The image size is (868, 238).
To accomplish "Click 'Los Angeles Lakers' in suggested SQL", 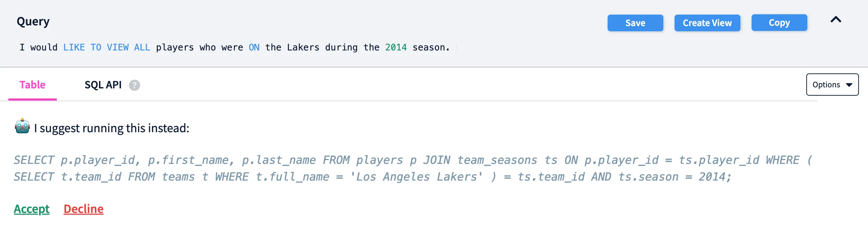I will (417, 177).
